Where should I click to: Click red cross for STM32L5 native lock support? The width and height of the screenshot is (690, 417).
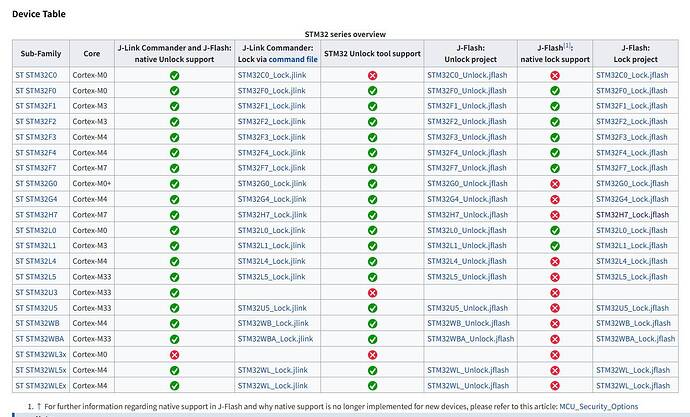[x=555, y=277]
